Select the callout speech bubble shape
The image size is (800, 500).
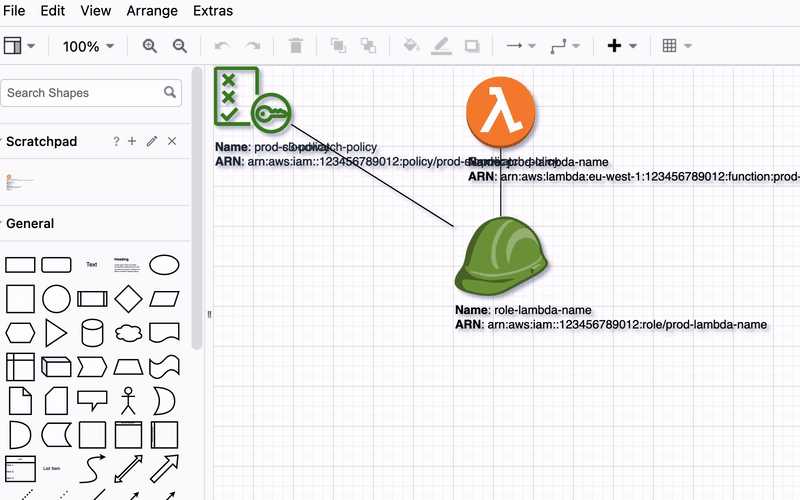pyautogui.click(x=92, y=401)
